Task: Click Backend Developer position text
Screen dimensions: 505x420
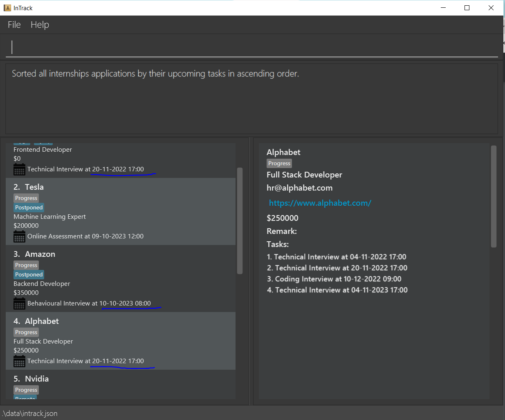Action: click(42, 284)
